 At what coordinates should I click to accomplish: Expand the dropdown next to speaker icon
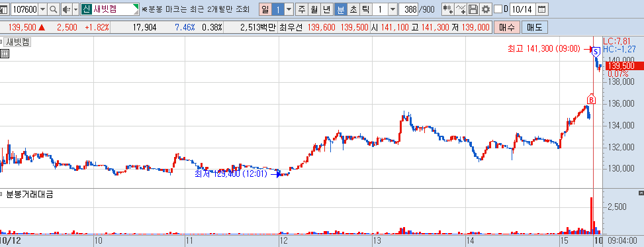click(75, 9)
